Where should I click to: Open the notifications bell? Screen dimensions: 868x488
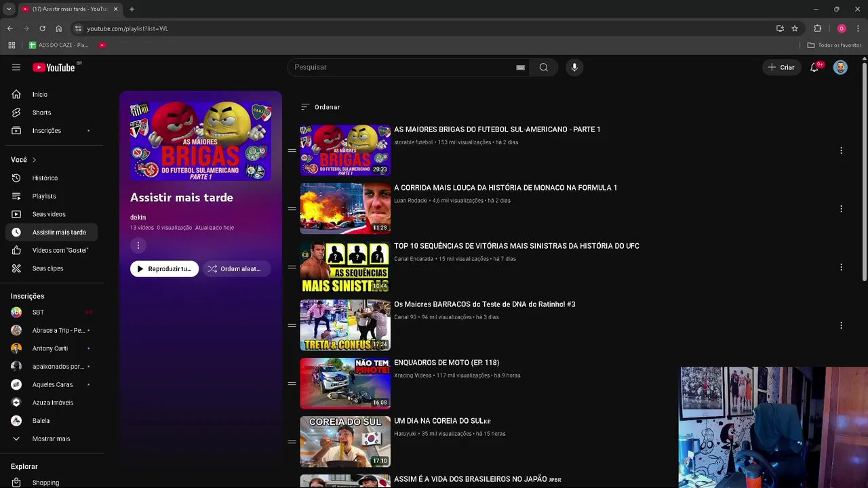pyautogui.click(x=814, y=67)
